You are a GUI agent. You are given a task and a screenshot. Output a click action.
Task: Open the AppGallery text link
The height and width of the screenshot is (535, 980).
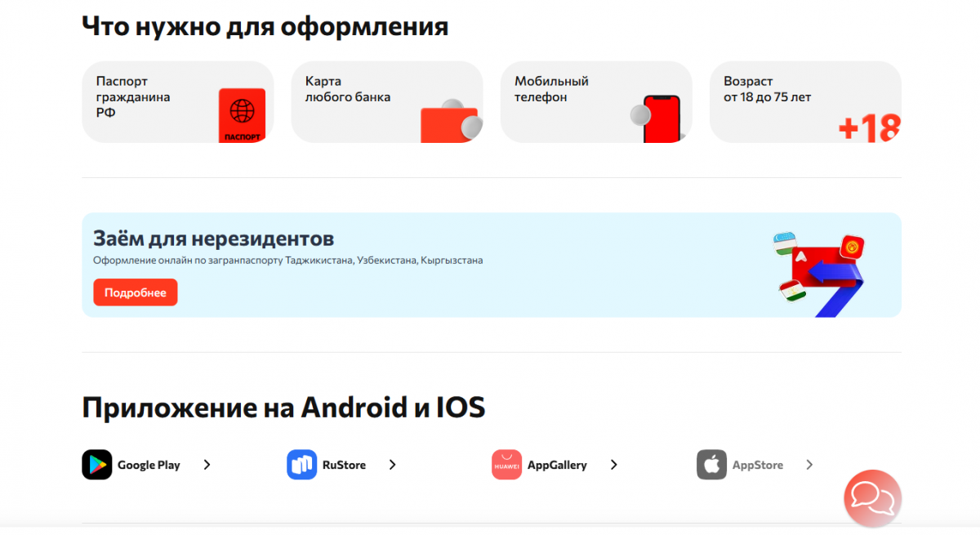coord(557,465)
